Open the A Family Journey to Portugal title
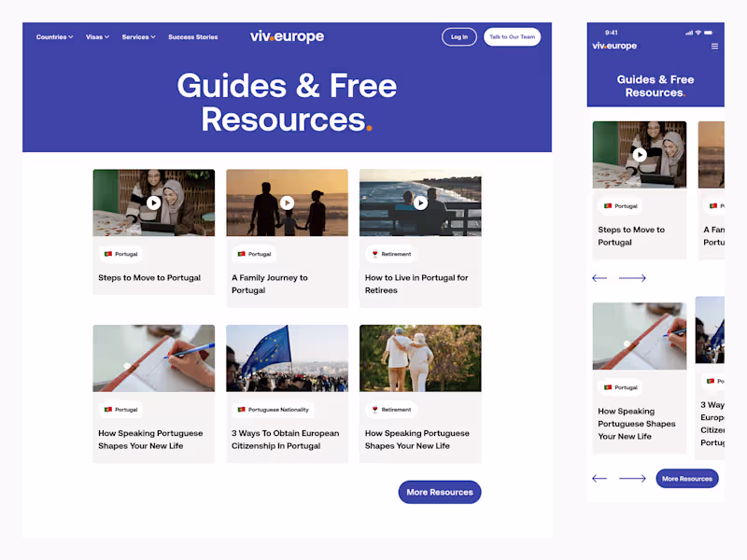 (270, 284)
